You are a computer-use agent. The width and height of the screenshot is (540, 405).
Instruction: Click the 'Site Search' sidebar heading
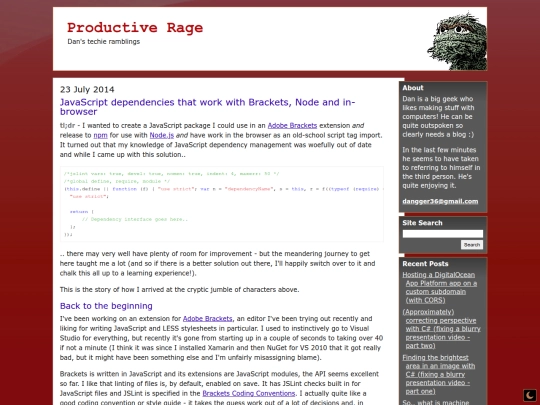click(x=422, y=223)
